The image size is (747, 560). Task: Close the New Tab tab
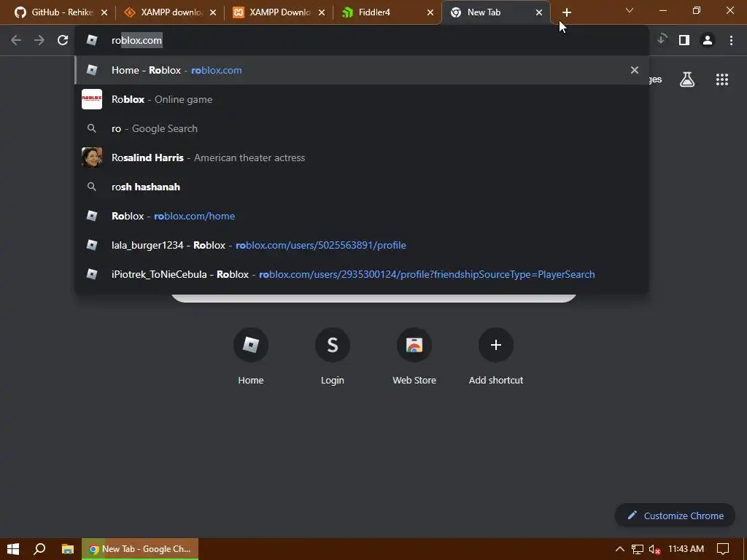pyautogui.click(x=539, y=12)
